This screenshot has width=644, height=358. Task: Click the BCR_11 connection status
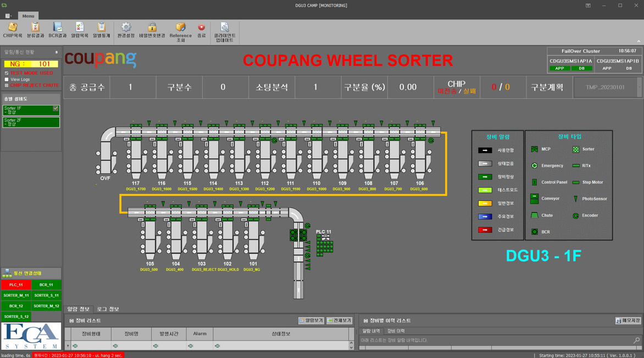coord(46,284)
